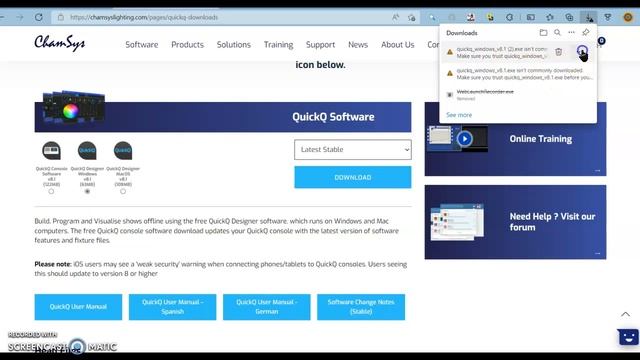
Task: Delete the quickq_windows_v8.1 (2).exe download
Action: [x=558, y=51]
